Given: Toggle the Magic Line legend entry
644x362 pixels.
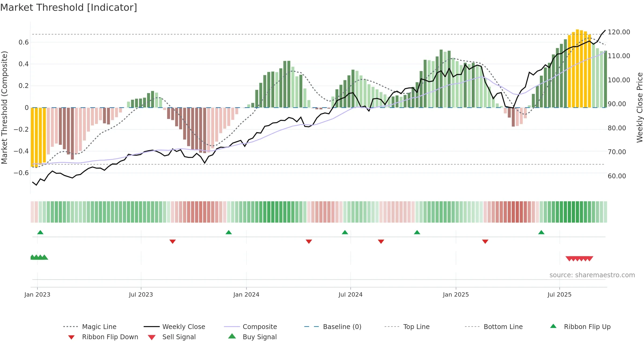Looking at the screenshot, I should [x=90, y=327].
